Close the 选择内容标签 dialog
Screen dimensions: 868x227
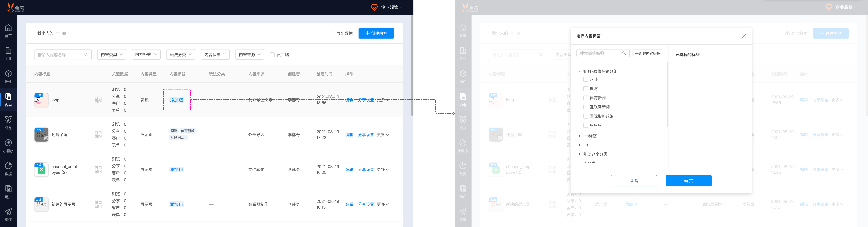(744, 36)
